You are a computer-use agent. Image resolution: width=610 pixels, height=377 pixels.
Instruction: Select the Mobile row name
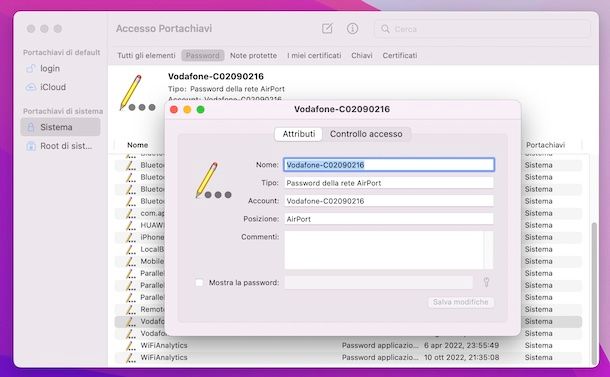[152, 261]
